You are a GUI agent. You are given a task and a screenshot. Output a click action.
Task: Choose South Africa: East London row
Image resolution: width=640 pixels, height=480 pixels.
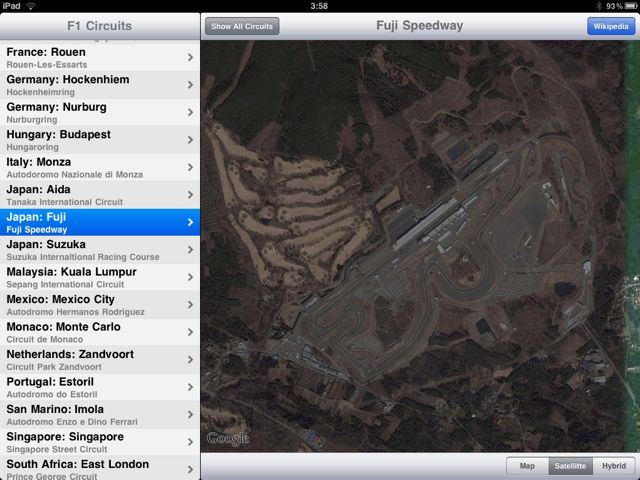point(100,468)
